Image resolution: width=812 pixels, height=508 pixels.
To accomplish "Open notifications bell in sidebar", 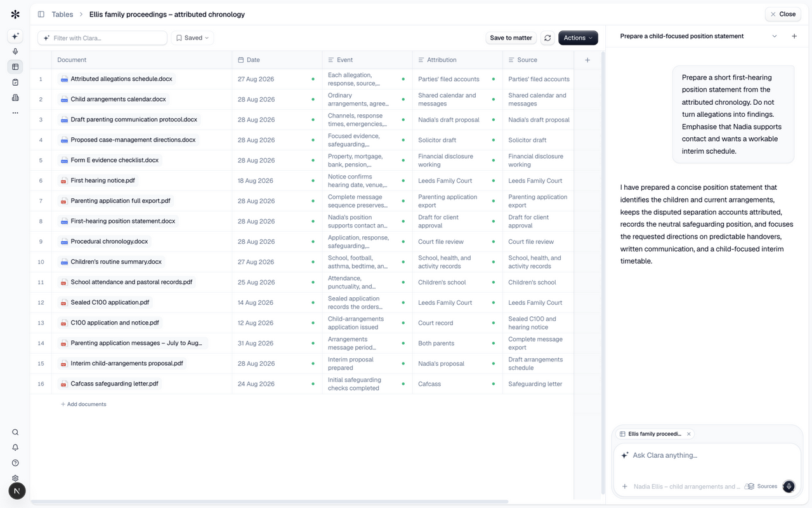I will coord(15,448).
